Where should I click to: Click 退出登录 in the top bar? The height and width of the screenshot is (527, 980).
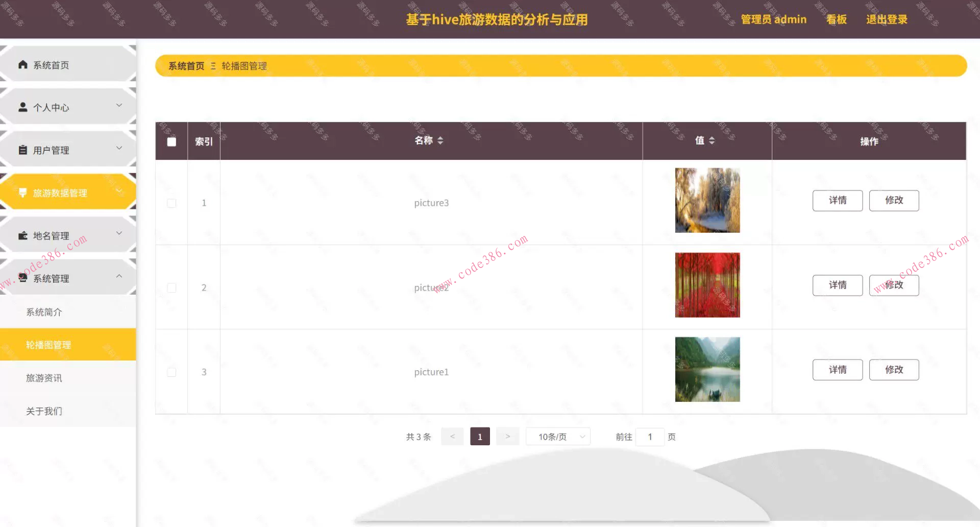coord(887,19)
